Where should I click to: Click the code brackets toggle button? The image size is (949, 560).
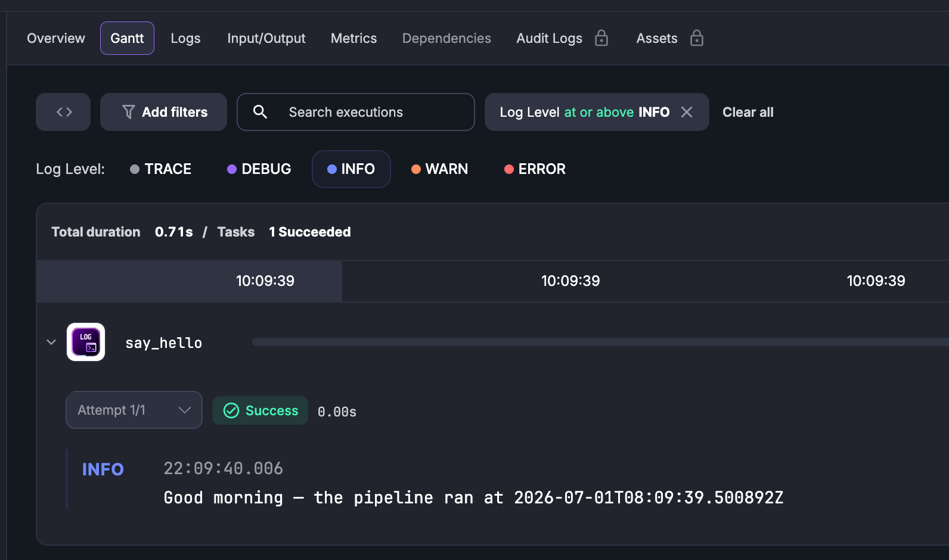click(x=63, y=112)
